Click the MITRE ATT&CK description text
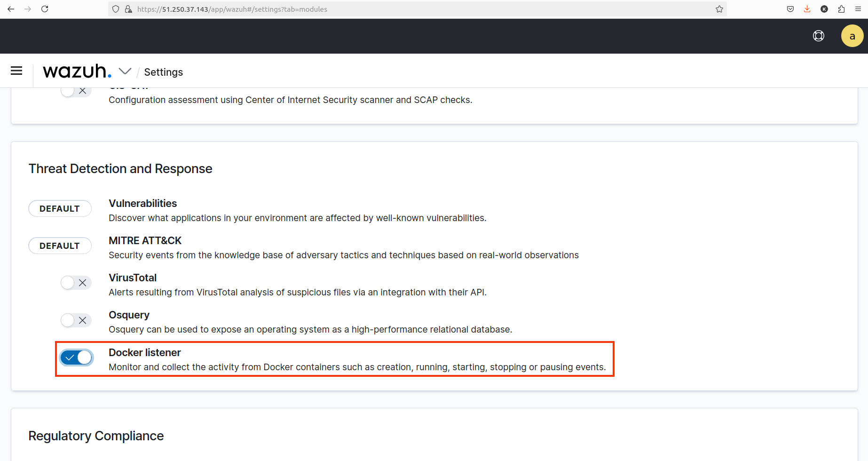The height and width of the screenshot is (461, 868). pyautogui.click(x=344, y=255)
